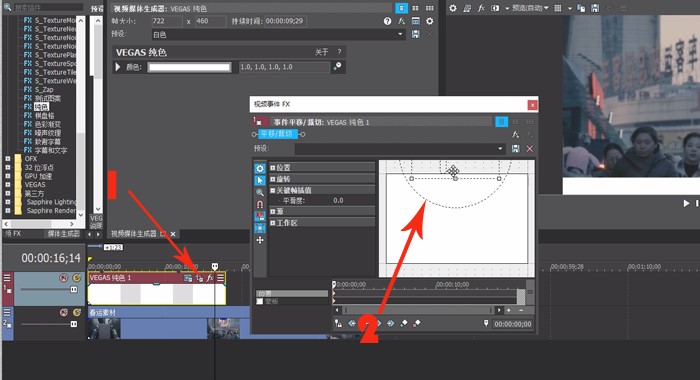Screen dimensions: 700x380
Task: Toggle the 平移/裁切 effect chip in FX chain
Action: point(278,134)
